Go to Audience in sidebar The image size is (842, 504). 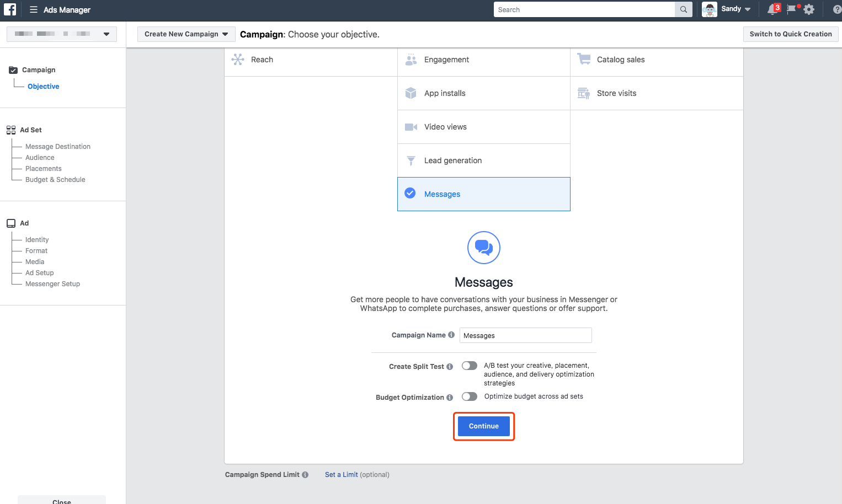(x=40, y=158)
